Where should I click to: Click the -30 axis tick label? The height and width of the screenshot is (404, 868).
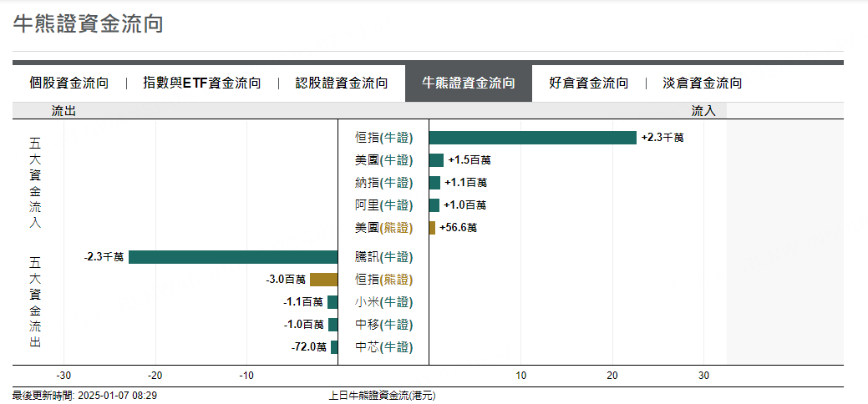tap(63, 376)
